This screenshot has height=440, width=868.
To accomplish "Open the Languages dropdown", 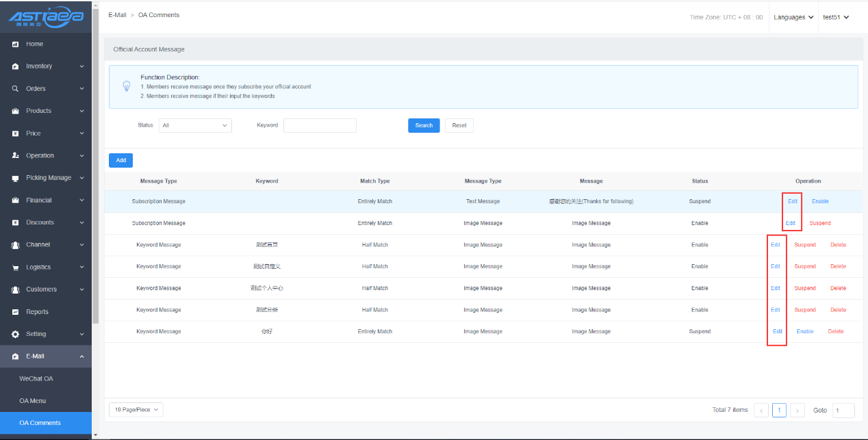I will point(793,17).
